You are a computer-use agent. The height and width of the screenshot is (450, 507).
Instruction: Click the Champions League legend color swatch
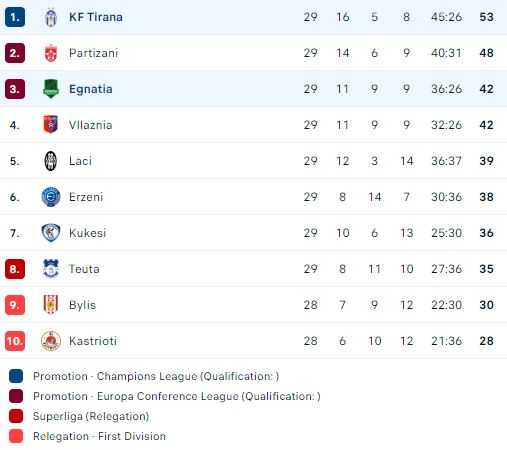tap(16, 376)
